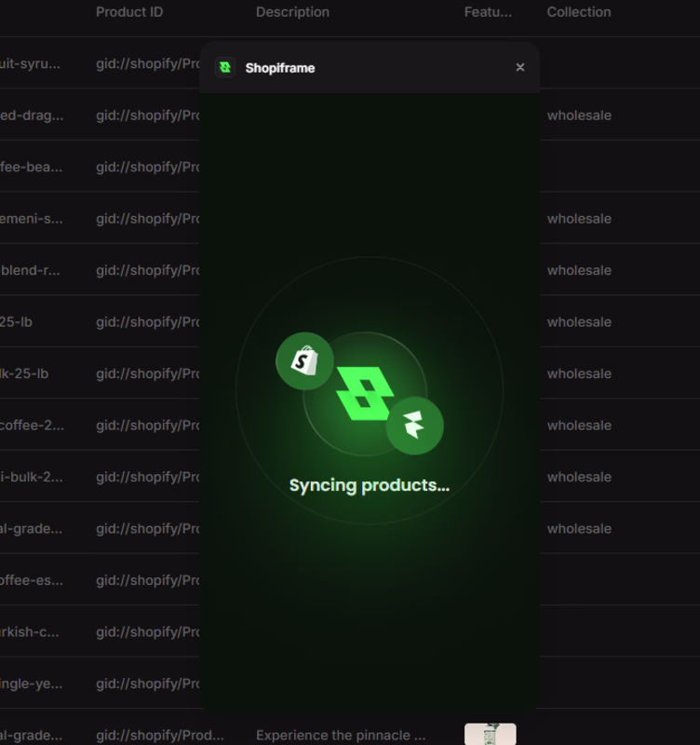Click the "emeni-s..." slug cell
700x745 pixels.
[32, 219]
